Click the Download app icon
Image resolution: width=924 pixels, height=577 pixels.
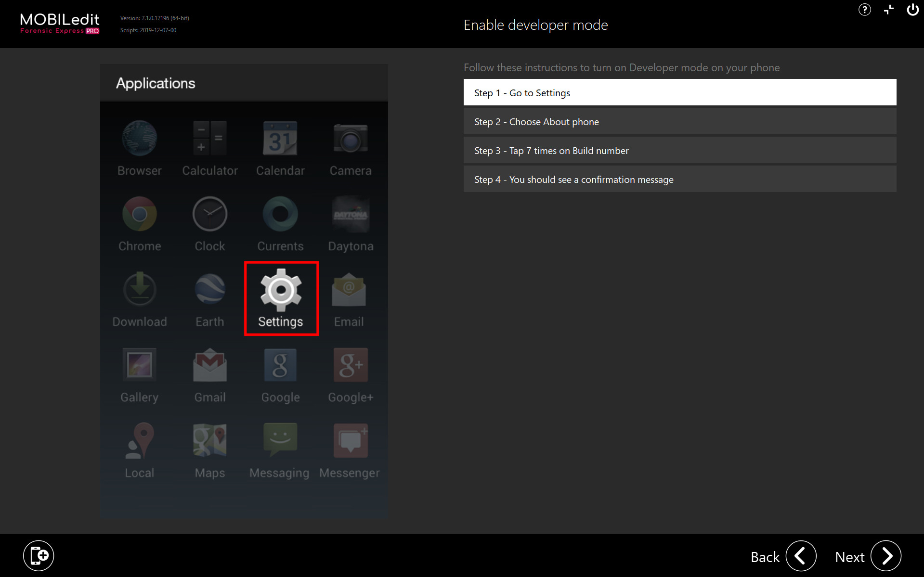[140, 289]
